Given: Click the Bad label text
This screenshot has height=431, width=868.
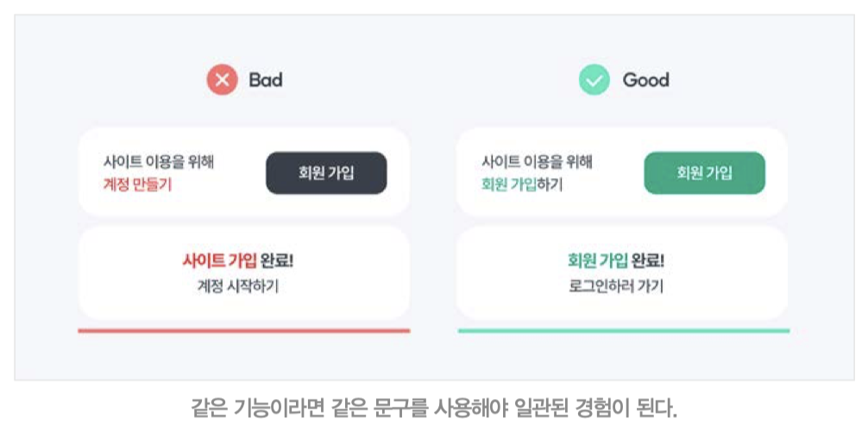Looking at the screenshot, I should point(266,80).
